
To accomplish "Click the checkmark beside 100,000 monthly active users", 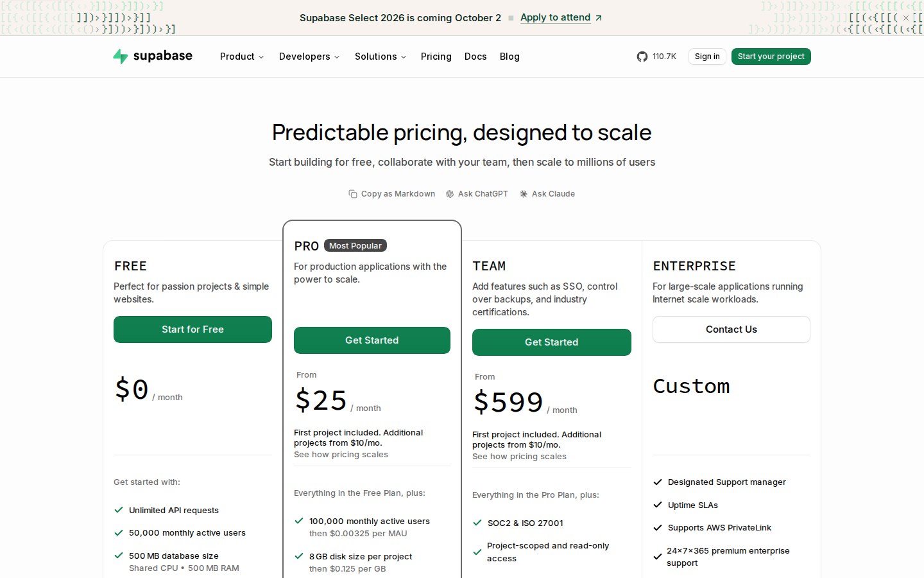I will pos(299,521).
